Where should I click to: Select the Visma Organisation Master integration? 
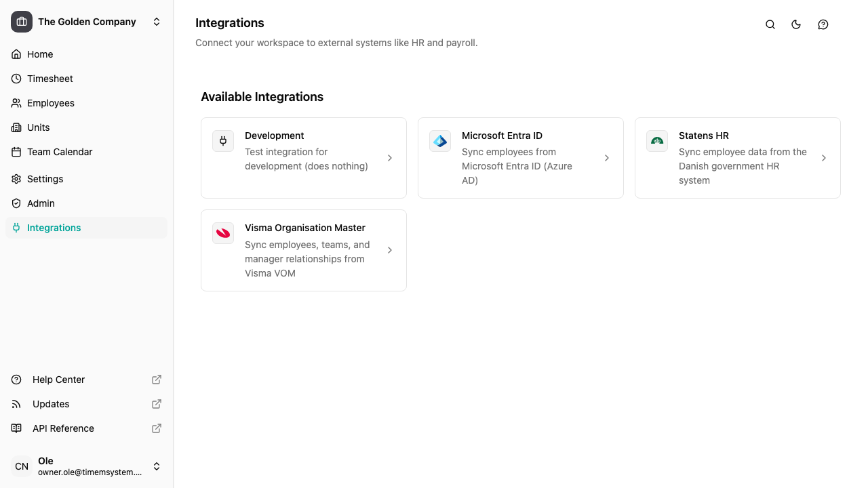pyautogui.click(x=303, y=250)
